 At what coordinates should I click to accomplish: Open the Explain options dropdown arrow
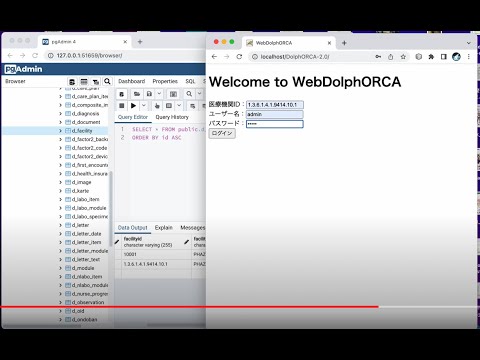click(x=179, y=106)
